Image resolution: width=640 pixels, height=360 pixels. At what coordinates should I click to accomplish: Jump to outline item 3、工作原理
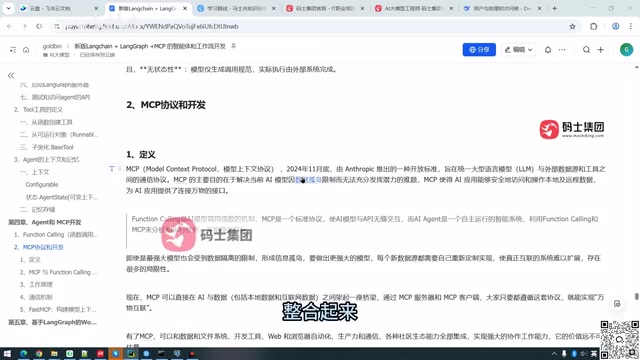tap(36, 284)
